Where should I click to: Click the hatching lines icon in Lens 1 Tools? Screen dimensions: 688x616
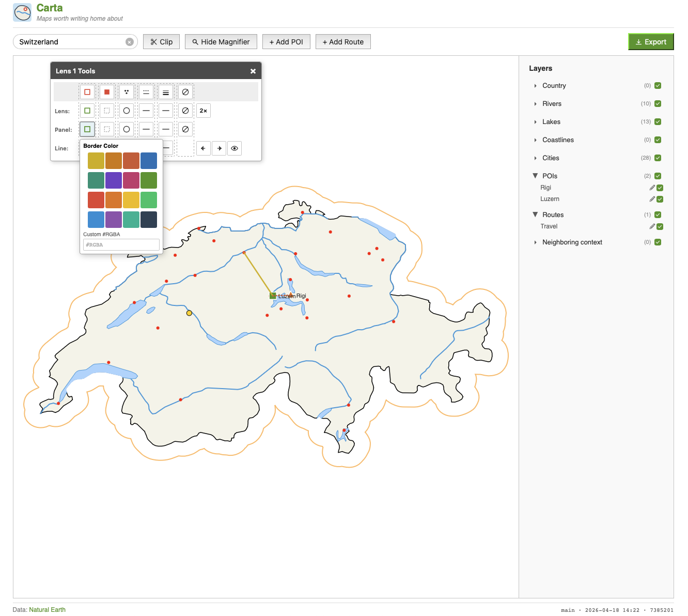click(166, 91)
